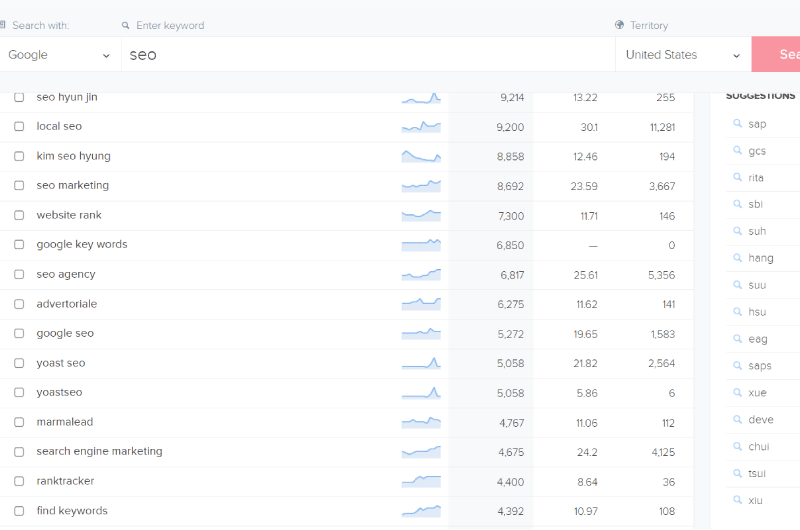Select checkbox for 'search engine marketing'
Viewport: 800px width, 530px height.
(19, 452)
